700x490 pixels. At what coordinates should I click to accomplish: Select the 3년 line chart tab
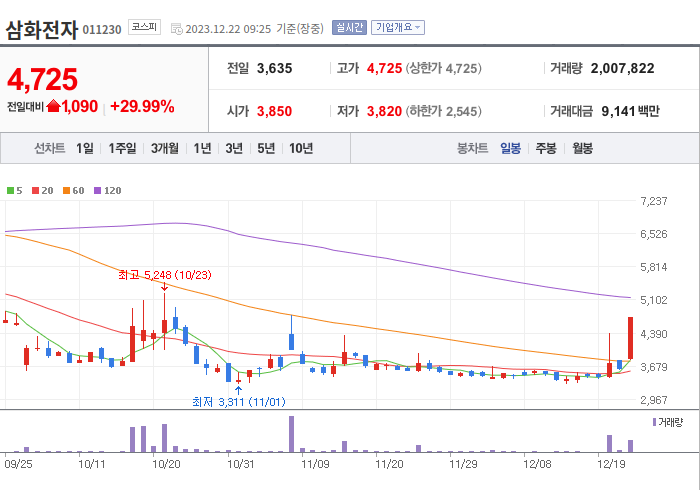234,148
